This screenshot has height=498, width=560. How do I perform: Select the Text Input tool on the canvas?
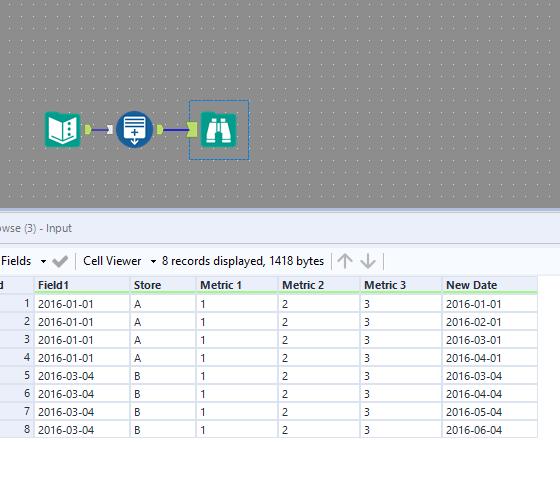click(x=62, y=129)
